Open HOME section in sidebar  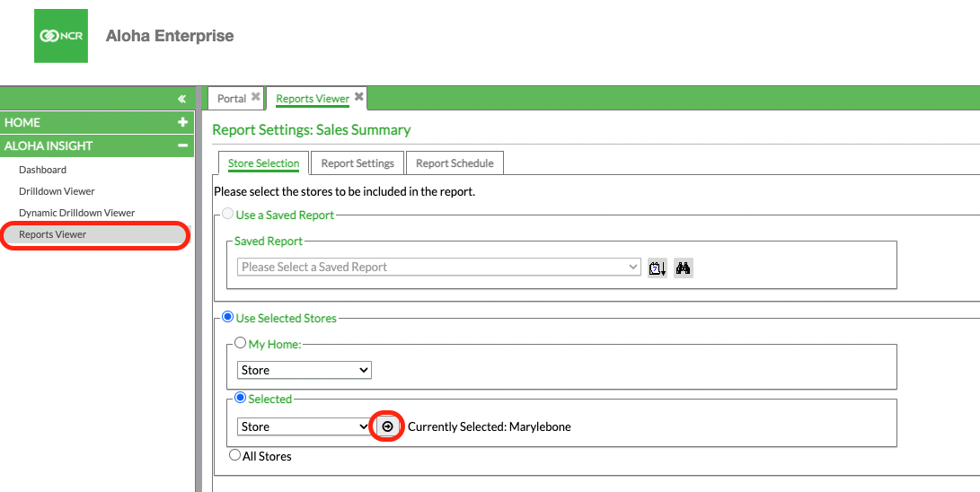[97, 122]
